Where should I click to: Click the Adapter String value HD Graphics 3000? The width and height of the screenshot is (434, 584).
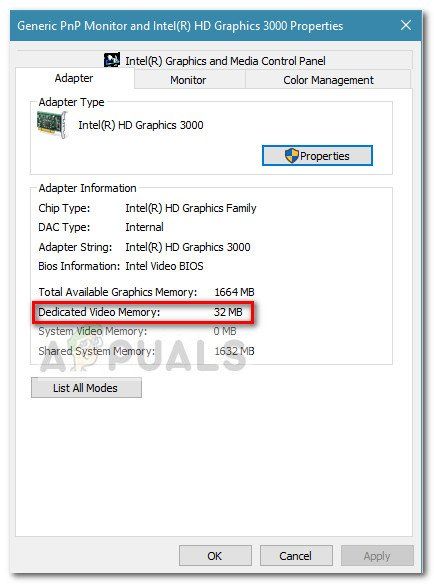(188, 247)
